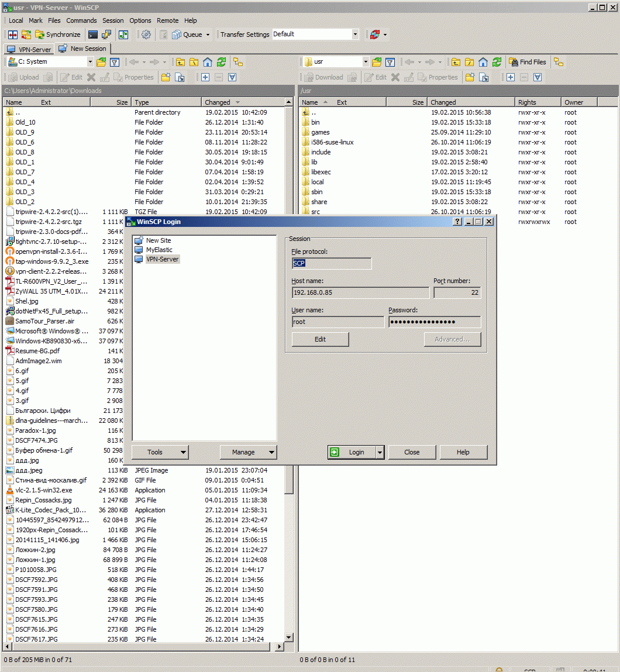Select MyElastic site in the list
Image resolution: width=620 pixels, height=672 pixels.
(x=160, y=250)
